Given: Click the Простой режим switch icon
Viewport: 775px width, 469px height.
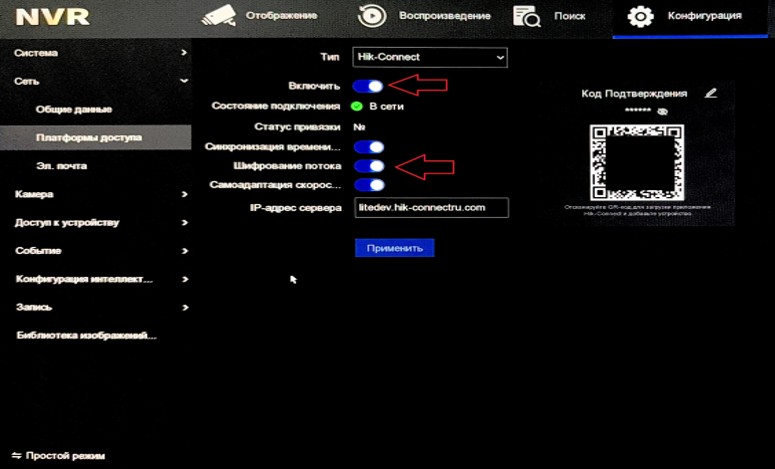Looking at the screenshot, I should pyautogui.click(x=17, y=456).
